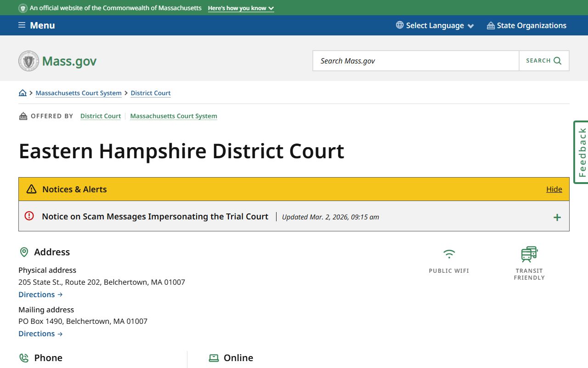Open the Select Language dropdown
588x368 pixels.
tap(435, 25)
